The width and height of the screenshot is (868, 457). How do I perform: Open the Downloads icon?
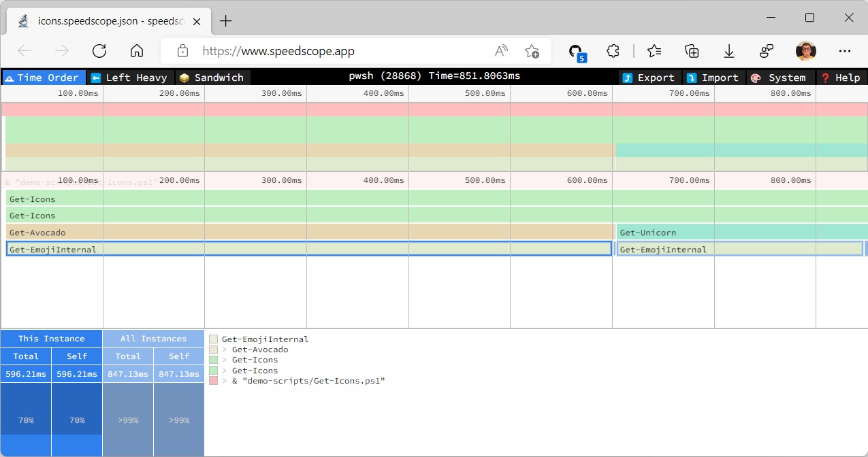(729, 51)
